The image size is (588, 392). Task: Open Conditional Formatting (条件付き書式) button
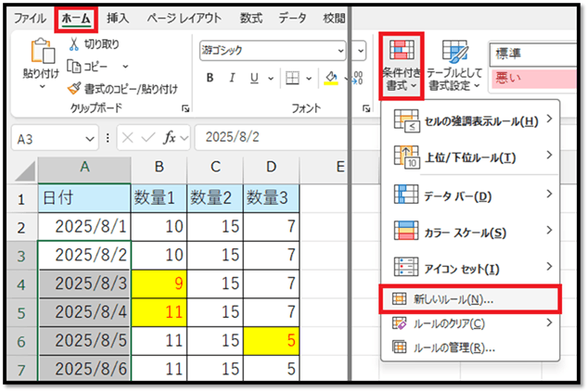point(402,63)
